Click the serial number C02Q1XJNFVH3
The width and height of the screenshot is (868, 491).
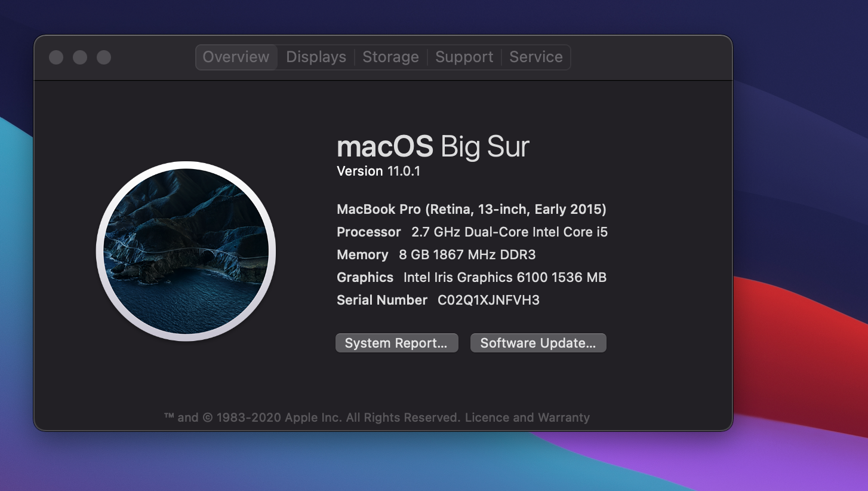488,300
